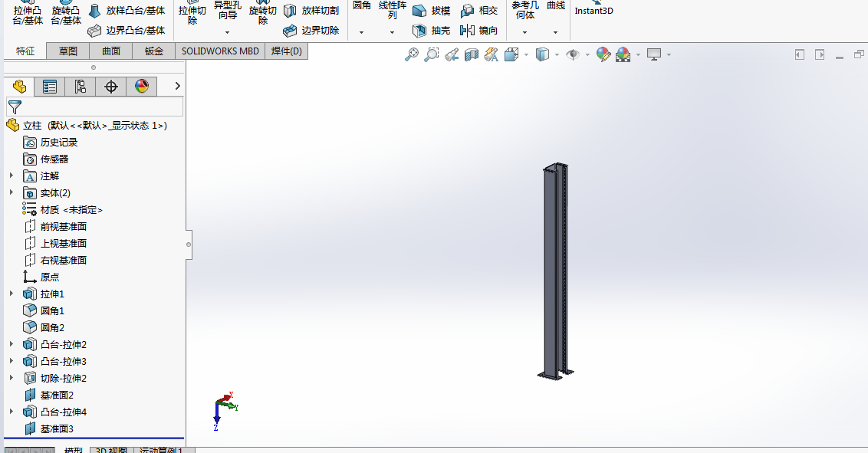Toggle Hide/Show Items eye icon
This screenshot has width=868, height=453.
(x=573, y=54)
